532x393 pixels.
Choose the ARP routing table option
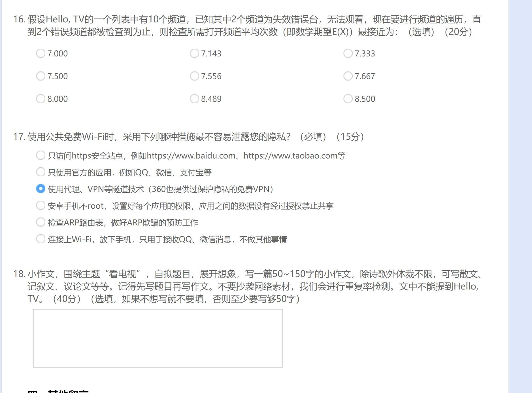41,222
